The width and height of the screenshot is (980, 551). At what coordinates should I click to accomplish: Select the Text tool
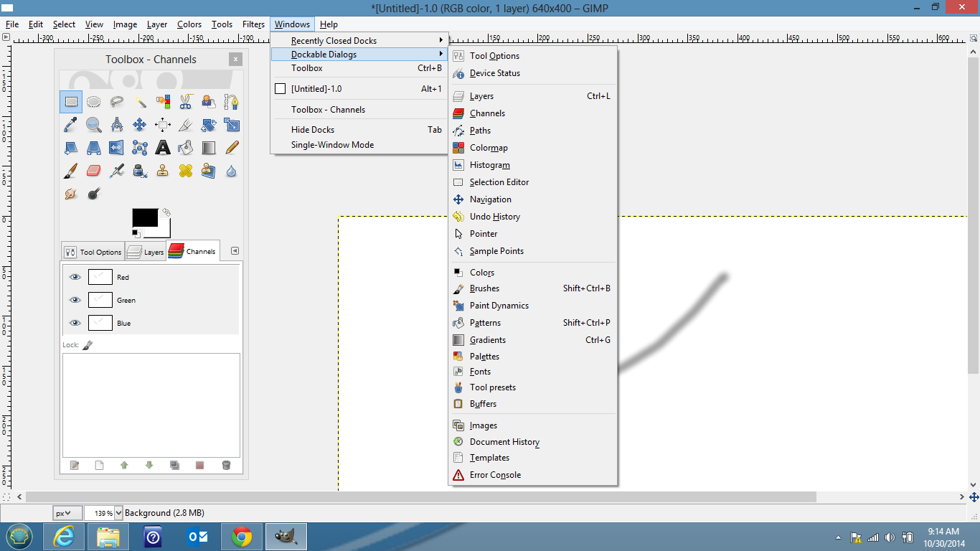tap(163, 148)
